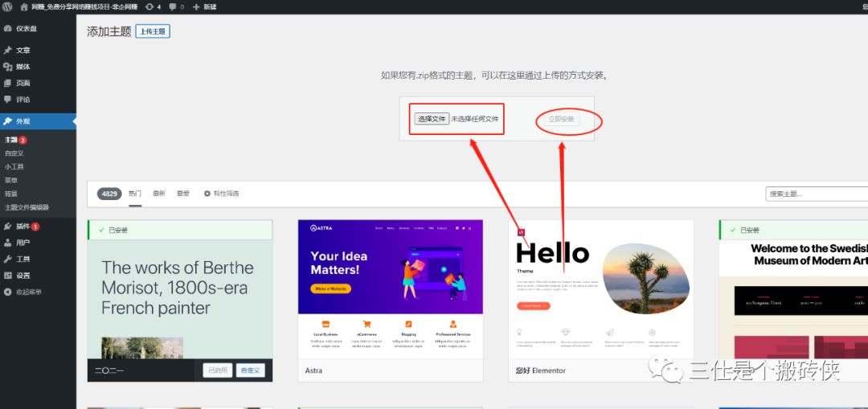Focus the 搜索主题 search field

(x=817, y=194)
